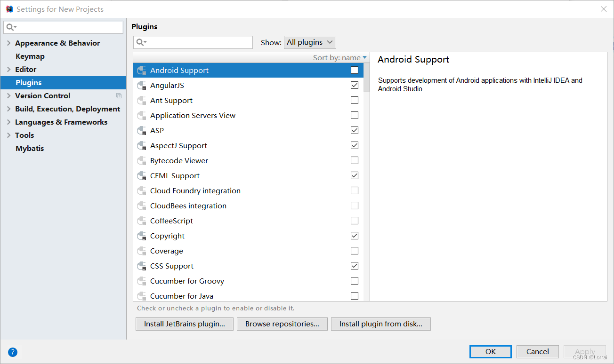Click the CloudBees integration plugin icon
The width and height of the screenshot is (614, 364).
tap(141, 206)
